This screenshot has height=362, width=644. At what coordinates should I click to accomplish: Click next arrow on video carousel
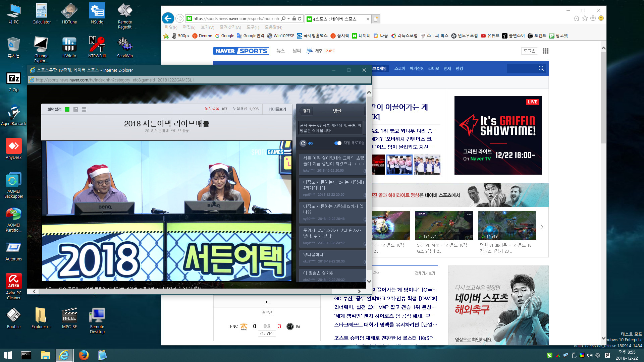click(x=542, y=227)
